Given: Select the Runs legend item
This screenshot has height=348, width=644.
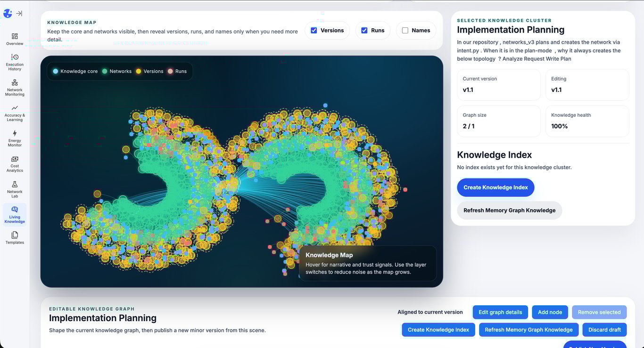Looking at the screenshot, I should (x=178, y=71).
